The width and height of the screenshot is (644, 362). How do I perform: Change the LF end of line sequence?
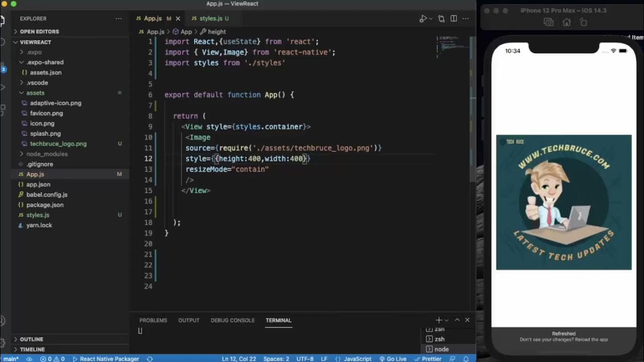(325, 358)
